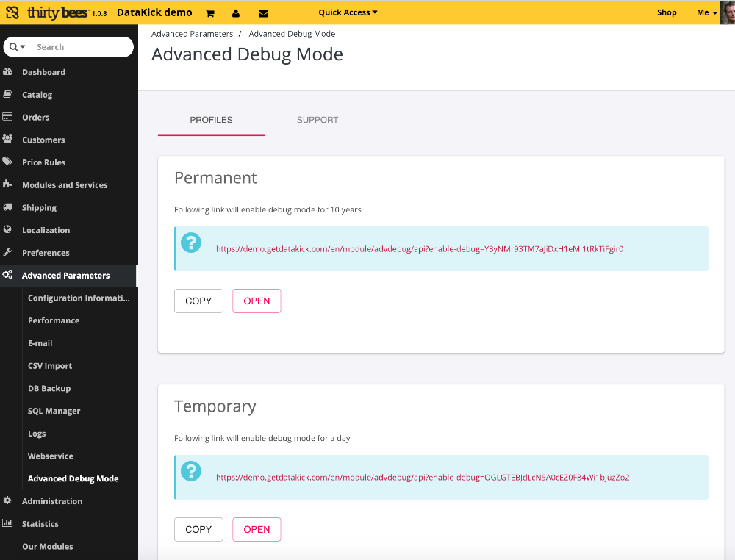Click the shopping cart icon in header
735x560 pixels.
pos(210,13)
